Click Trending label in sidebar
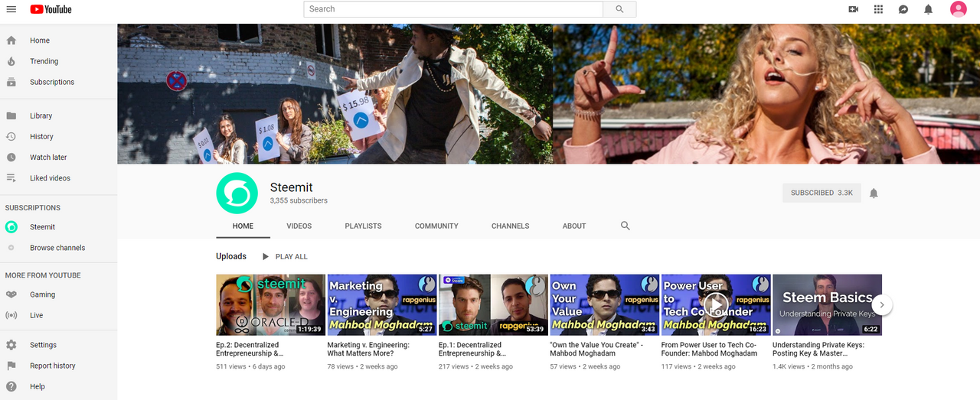 [x=44, y=61]
